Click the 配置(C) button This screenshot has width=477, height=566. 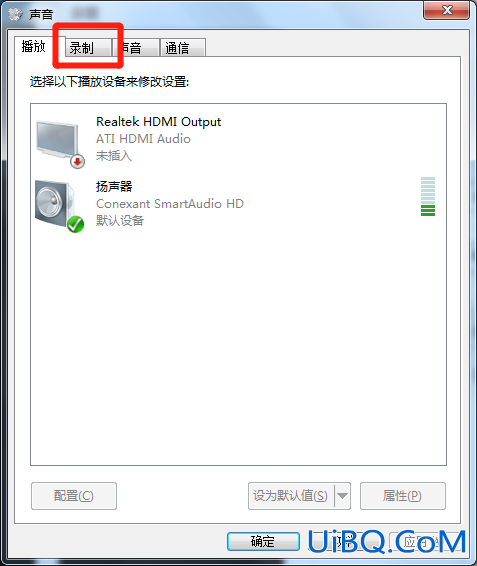point(74,496)
